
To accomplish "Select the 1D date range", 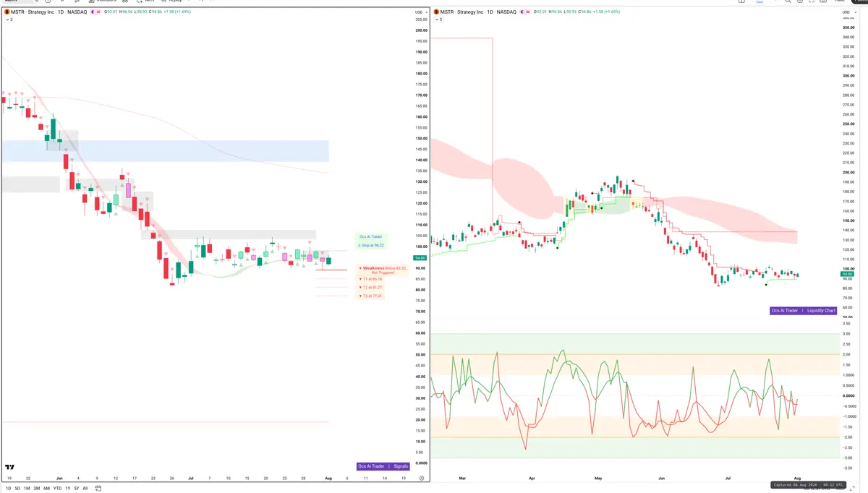I will click(x=9, y=489).
